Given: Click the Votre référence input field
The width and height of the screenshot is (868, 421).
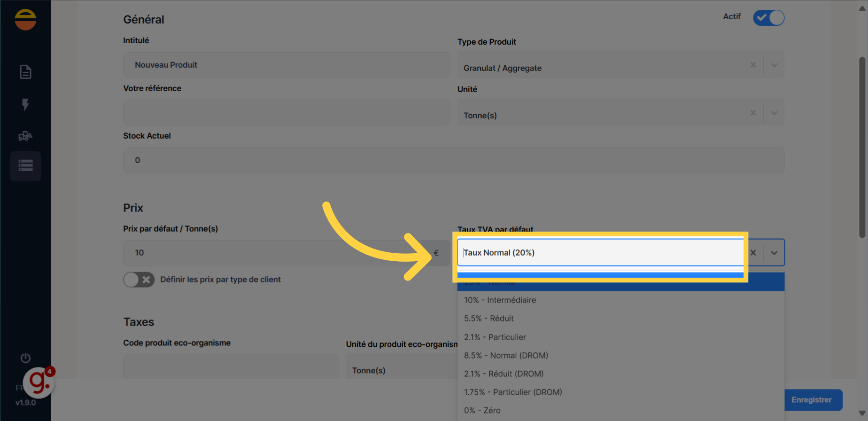Looking at the screenshot, I should click(x=287, y=112).
